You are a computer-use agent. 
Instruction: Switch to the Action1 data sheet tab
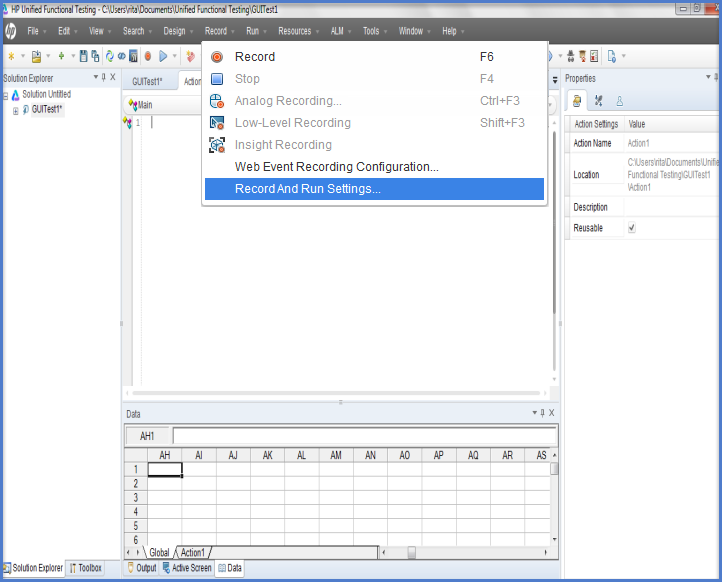click(x=192, y=553)
